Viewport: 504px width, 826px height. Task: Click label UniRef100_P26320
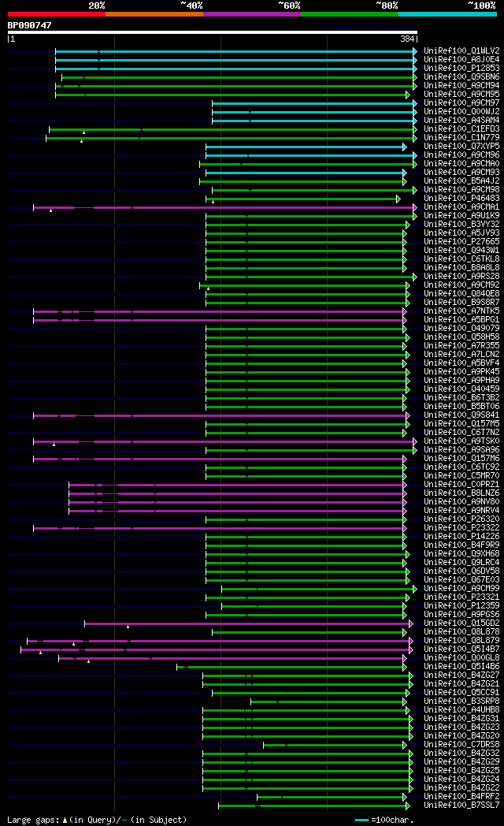(461, 519)
